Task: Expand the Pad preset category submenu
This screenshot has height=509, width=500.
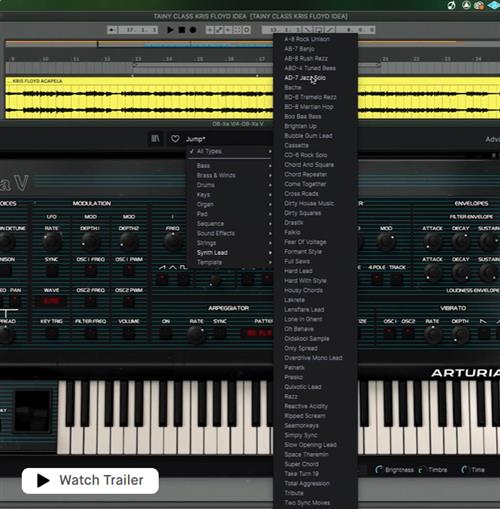Action: [230, 214]
